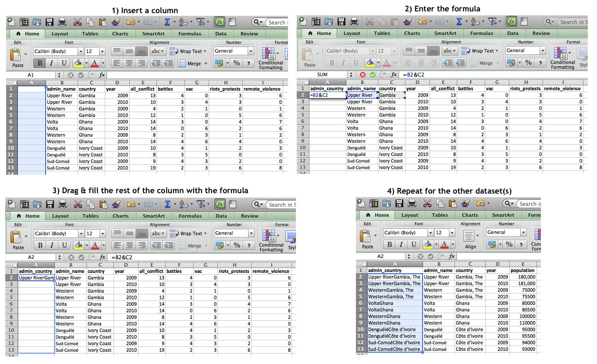Image resolution: width=597 pixels, height=364 pixels.
Task: Save the workbook in step 1 window
Action: pos(49,21)
